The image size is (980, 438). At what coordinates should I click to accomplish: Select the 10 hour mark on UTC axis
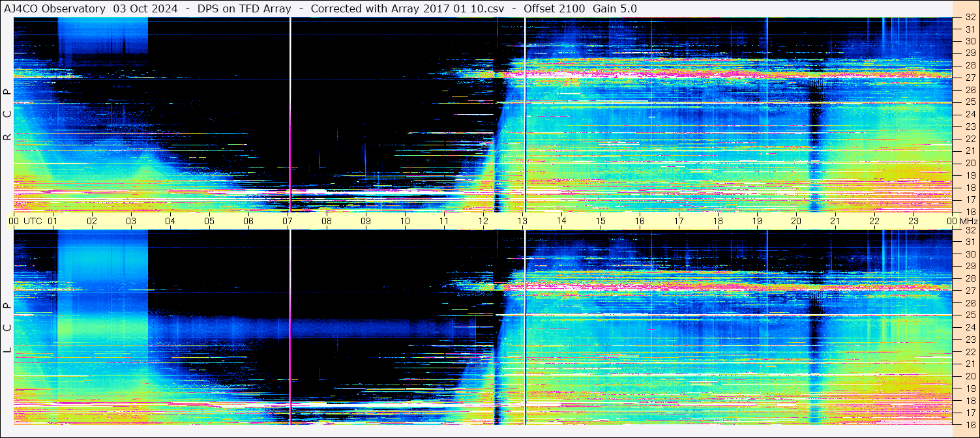pyautogui.click(x=405, y=221)
